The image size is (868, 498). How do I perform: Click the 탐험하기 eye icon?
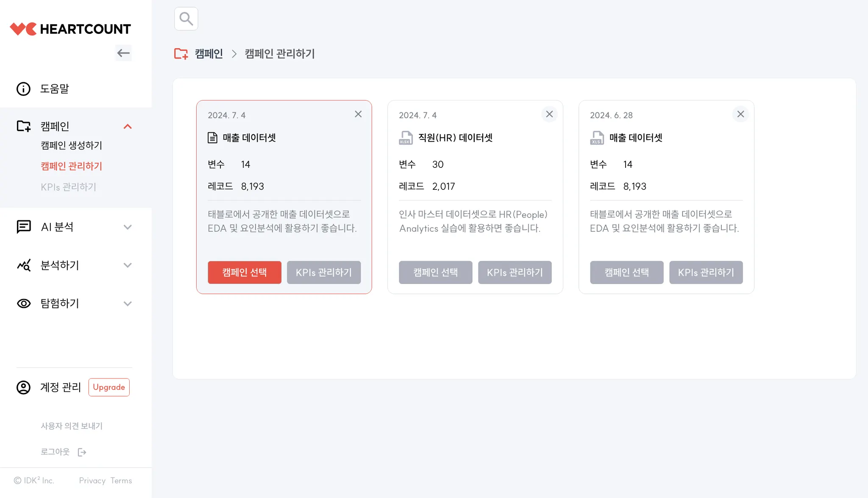(x=24, y=303)
